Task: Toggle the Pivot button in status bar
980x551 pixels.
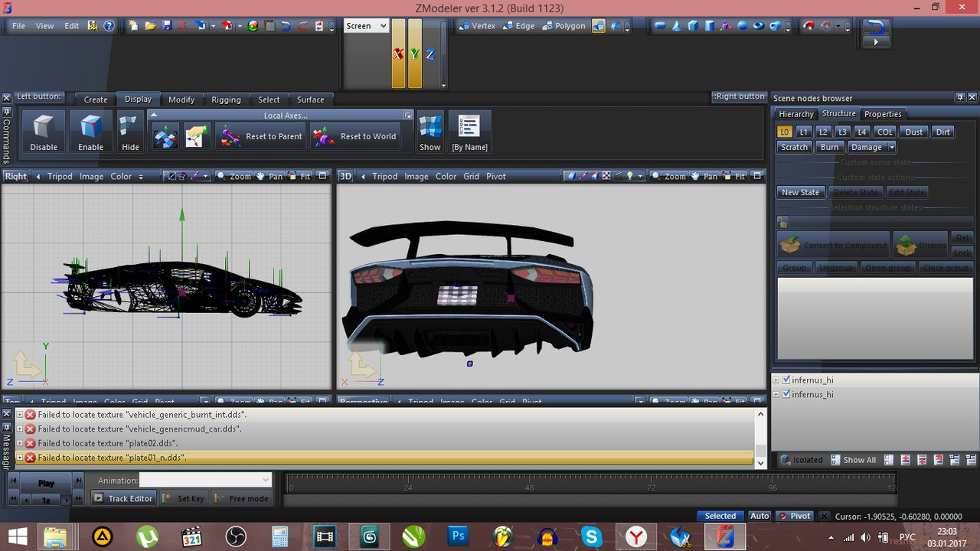Action: tap(795, 516)
